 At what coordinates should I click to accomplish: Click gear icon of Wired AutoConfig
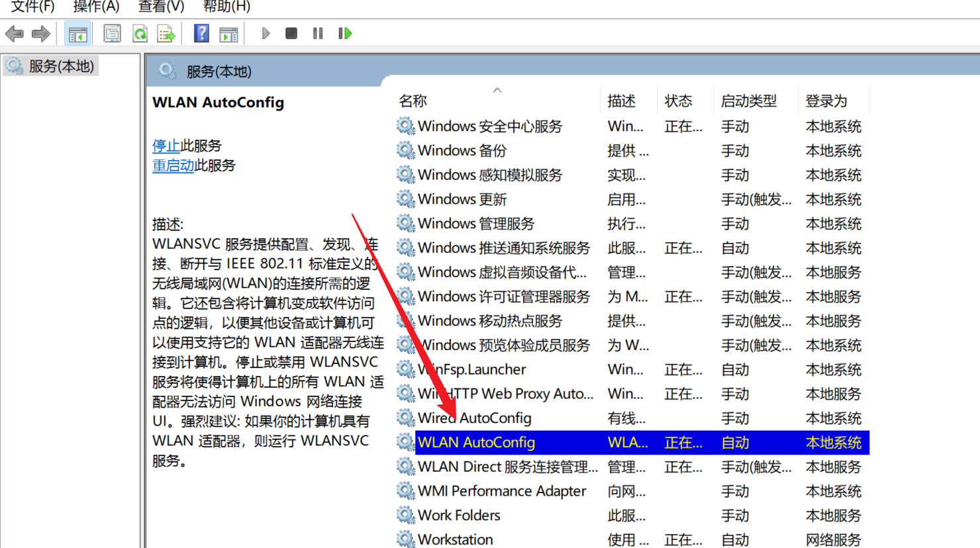tap(405, 418)
